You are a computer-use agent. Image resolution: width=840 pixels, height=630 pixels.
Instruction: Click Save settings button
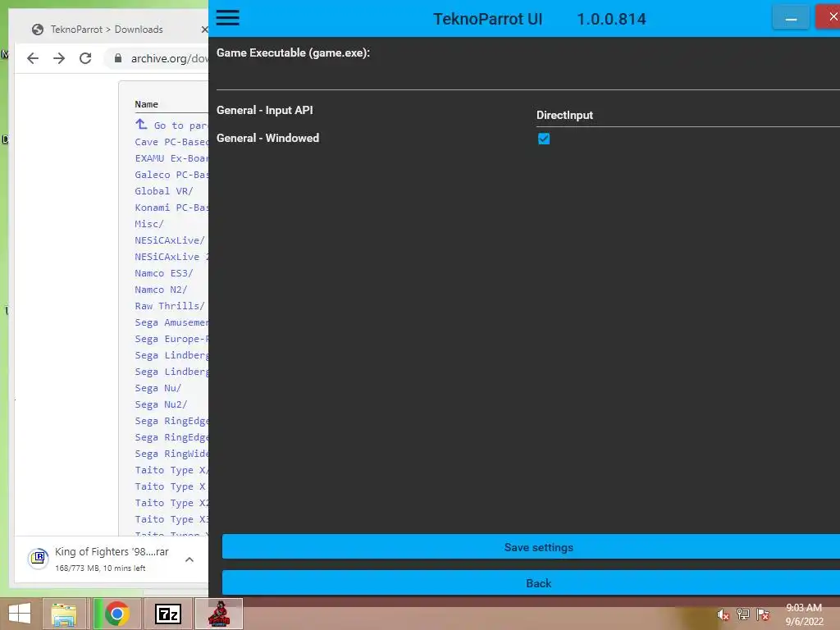(x=531, y=547)
